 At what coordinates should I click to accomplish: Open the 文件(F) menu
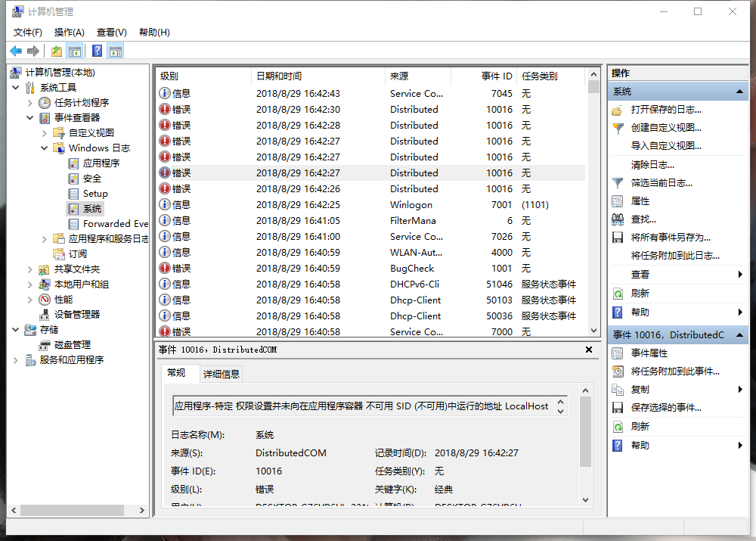tap(27, 33)
